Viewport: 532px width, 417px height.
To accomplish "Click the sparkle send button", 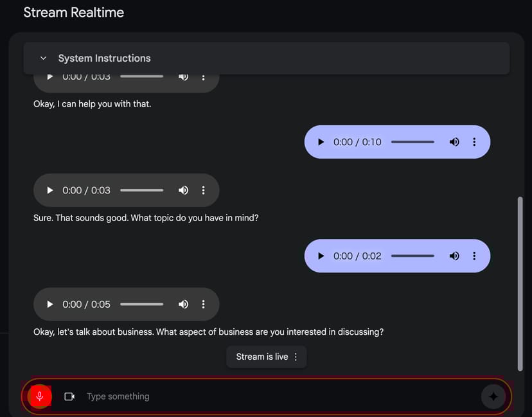I will [x=493, y=396].
